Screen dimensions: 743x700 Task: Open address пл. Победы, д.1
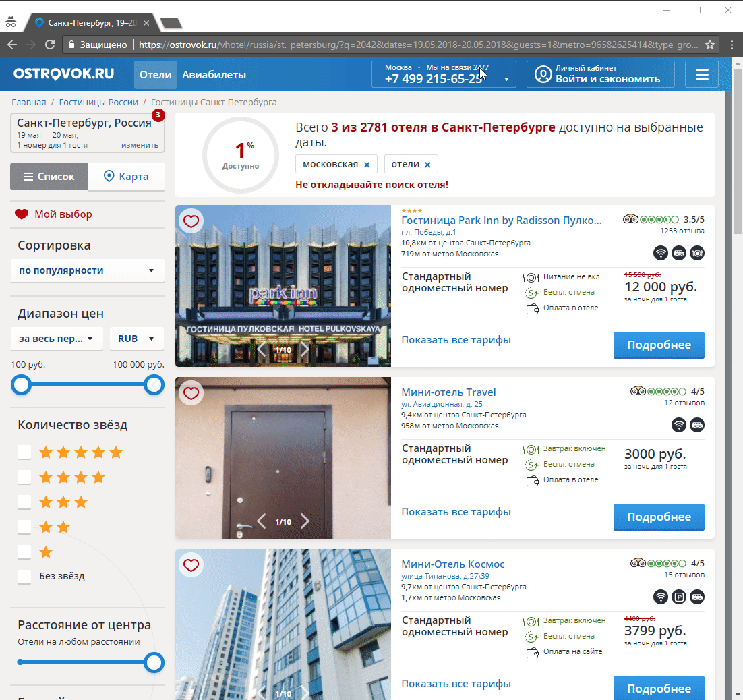[428, 232]
